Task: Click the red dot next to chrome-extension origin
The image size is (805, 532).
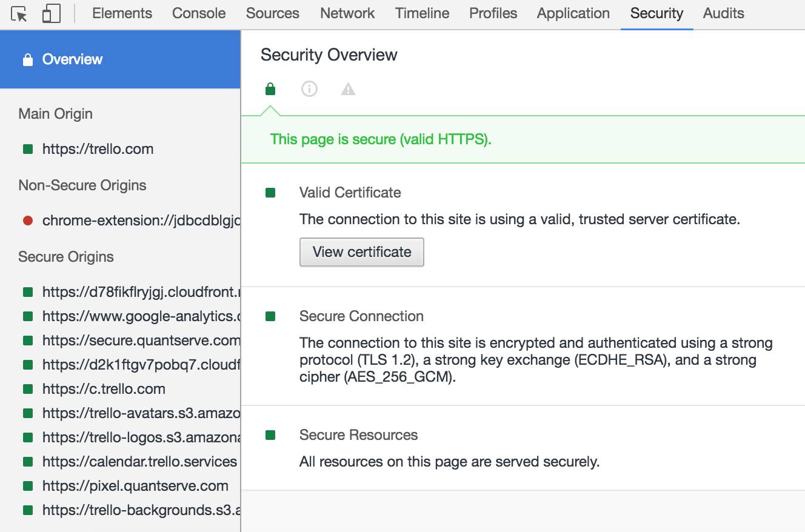Action: point(27,221)
